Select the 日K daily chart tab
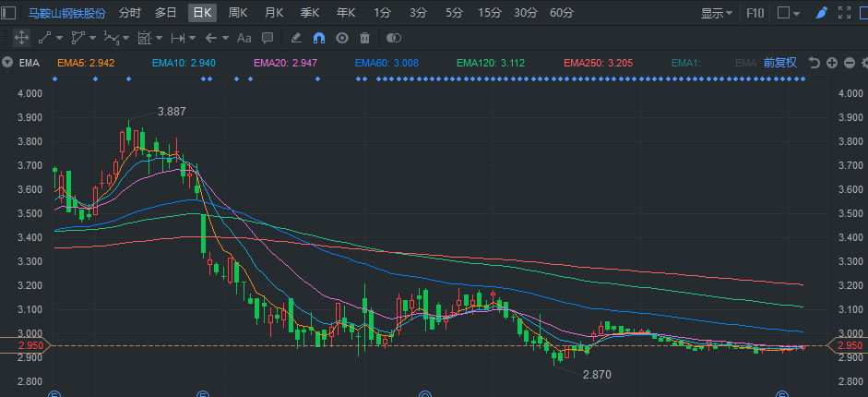The width and height of the screenshot is (868, 397). [x=202, y=13]
